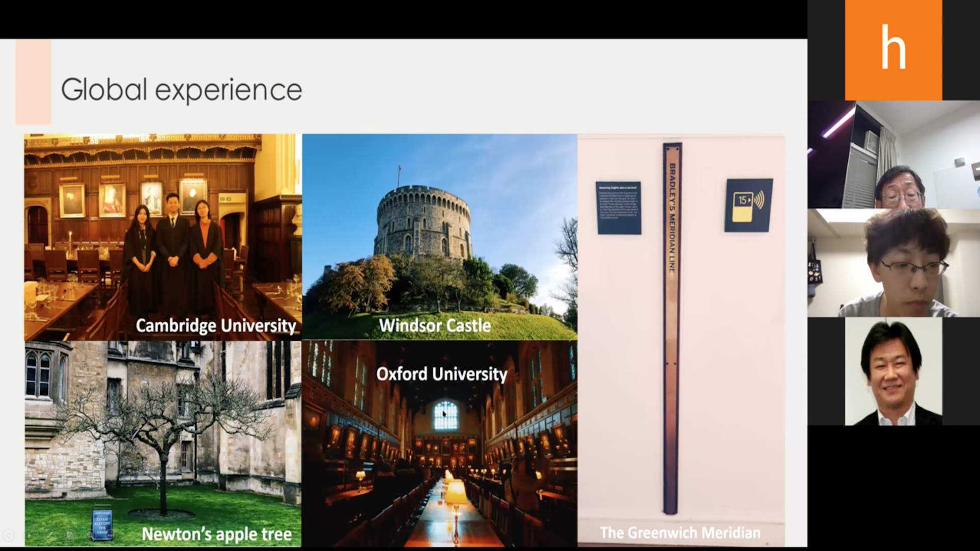Open the more slideshow options icon
The width and height of the screenshot is (980, 551).
click(111, 535)
